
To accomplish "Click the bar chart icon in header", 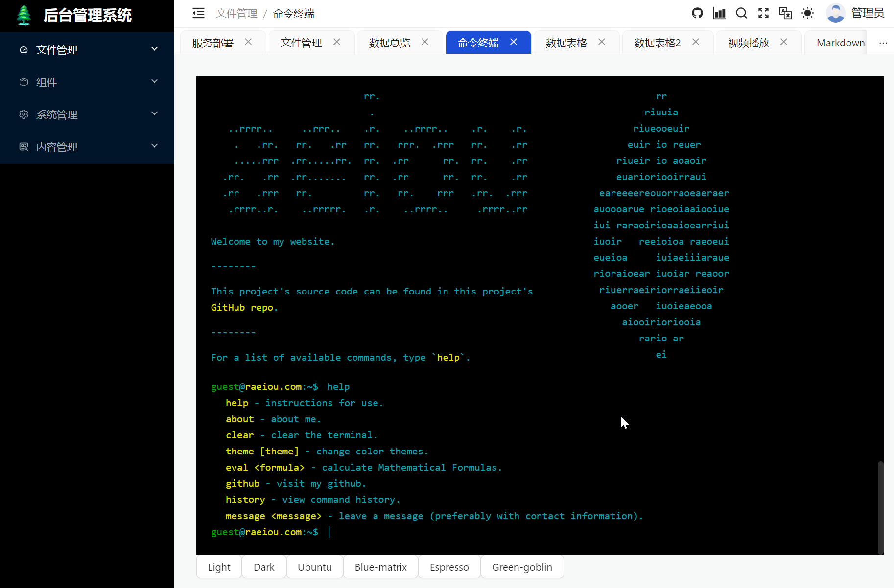I will [x=719, y=13].
